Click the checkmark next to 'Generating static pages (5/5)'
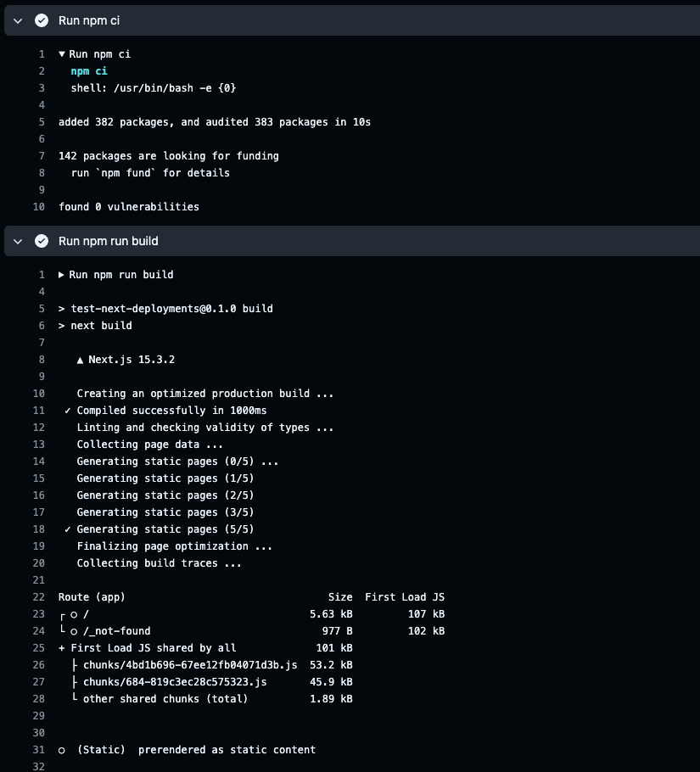Screen dimensions: 700x772 point(68,529)
